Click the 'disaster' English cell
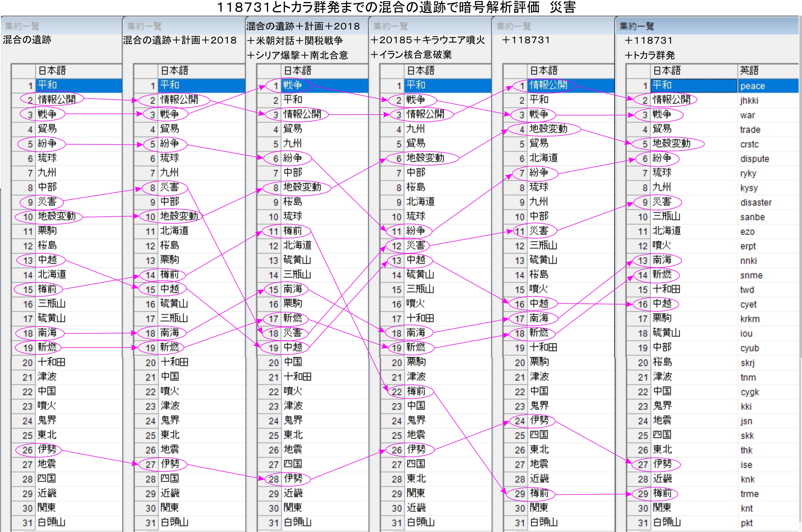This screenshot has height=532, width=802. [756, 203]
